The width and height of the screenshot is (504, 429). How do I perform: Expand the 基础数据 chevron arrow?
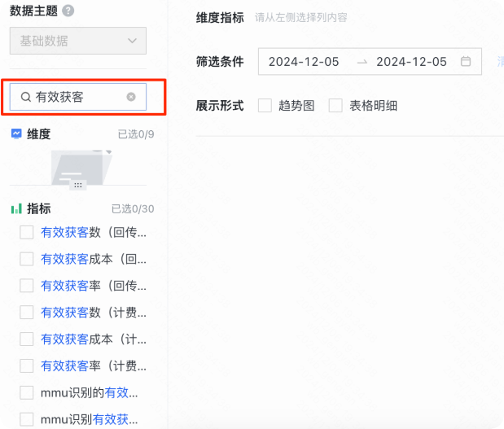click(x=132, y=41)
